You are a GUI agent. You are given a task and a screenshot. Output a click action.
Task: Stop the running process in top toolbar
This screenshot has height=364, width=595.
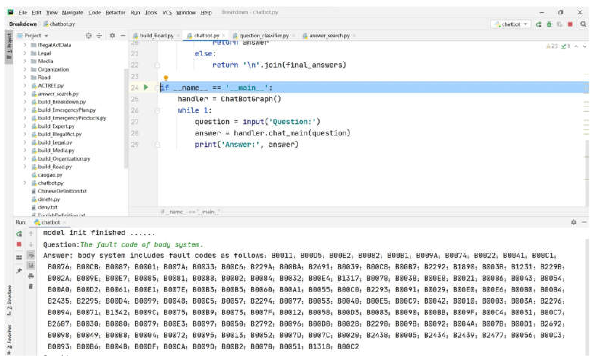(570, 24)
